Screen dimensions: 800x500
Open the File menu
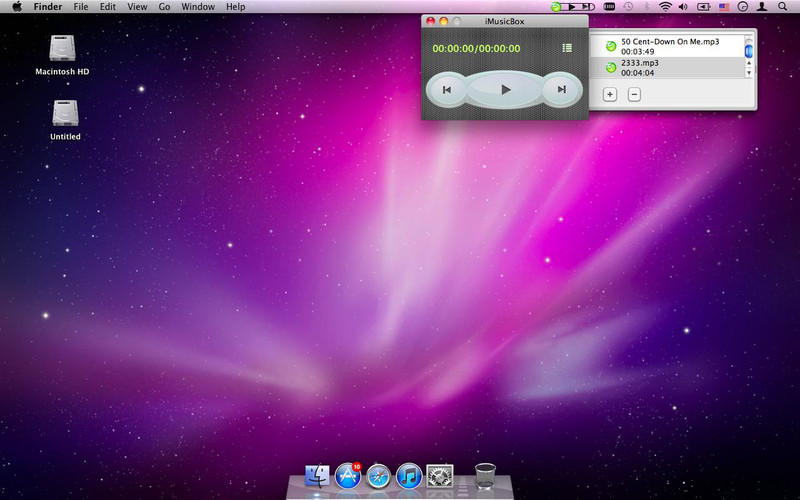coord(81,7)
